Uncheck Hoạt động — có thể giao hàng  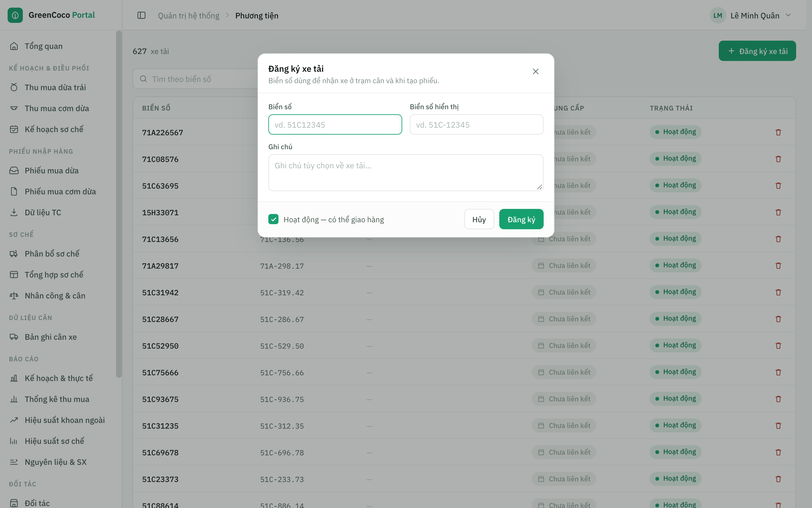tap(273, 219)
